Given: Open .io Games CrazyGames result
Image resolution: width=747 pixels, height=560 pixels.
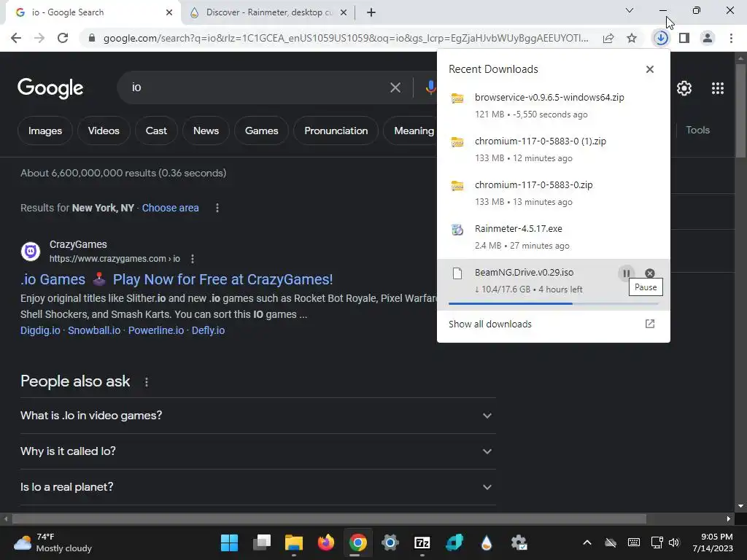Looking at the screenshot, I should 177,279.
